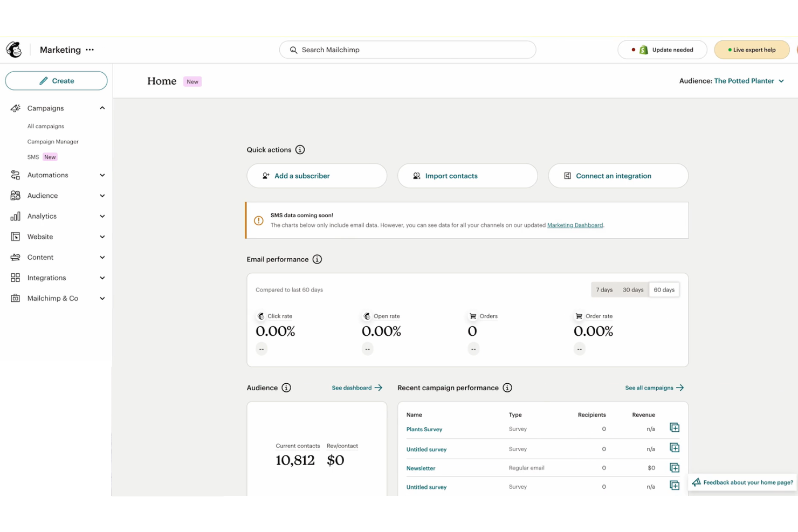This screenshot has width=798, height=532.
Task: Open the Plants Survey campaign
Action: pos(424,429)
